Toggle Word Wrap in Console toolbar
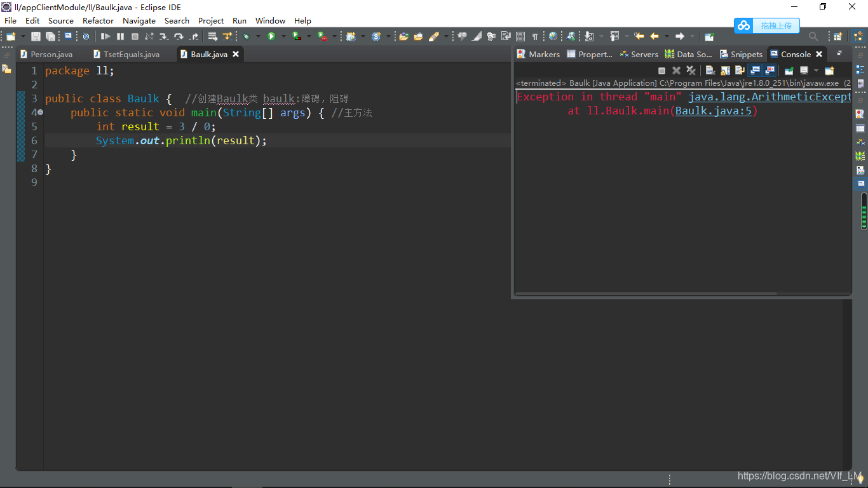868x488 pixels. (x=740, y=71)
